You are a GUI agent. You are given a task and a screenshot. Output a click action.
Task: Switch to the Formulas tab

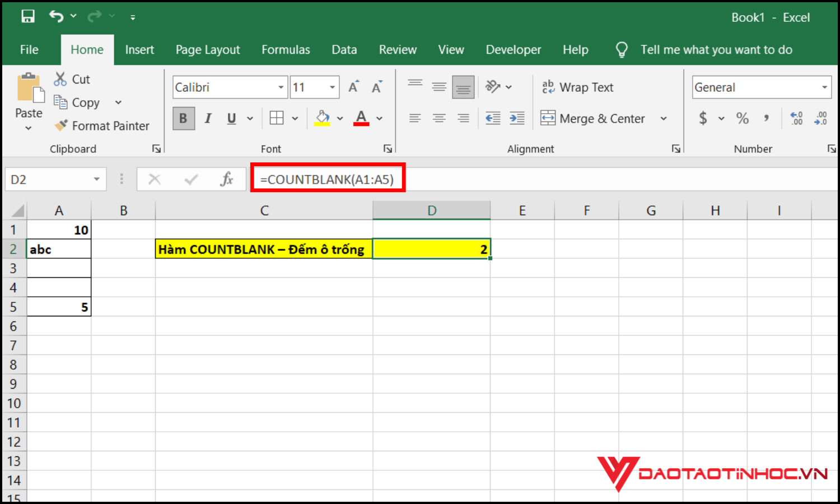(286, 50)
